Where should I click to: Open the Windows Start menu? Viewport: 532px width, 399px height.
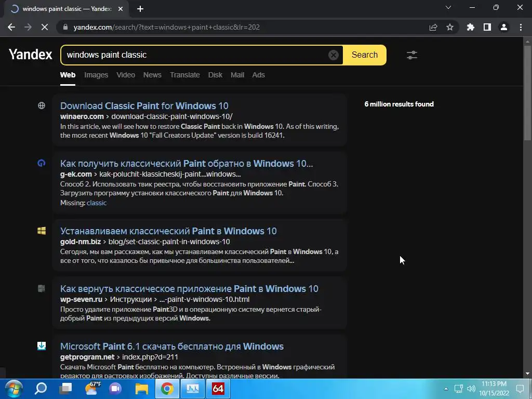(14, 389)
